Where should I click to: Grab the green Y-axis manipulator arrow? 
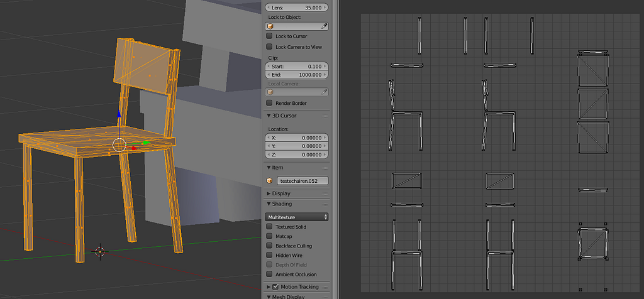pyautogui.click(x=145, y=143)
